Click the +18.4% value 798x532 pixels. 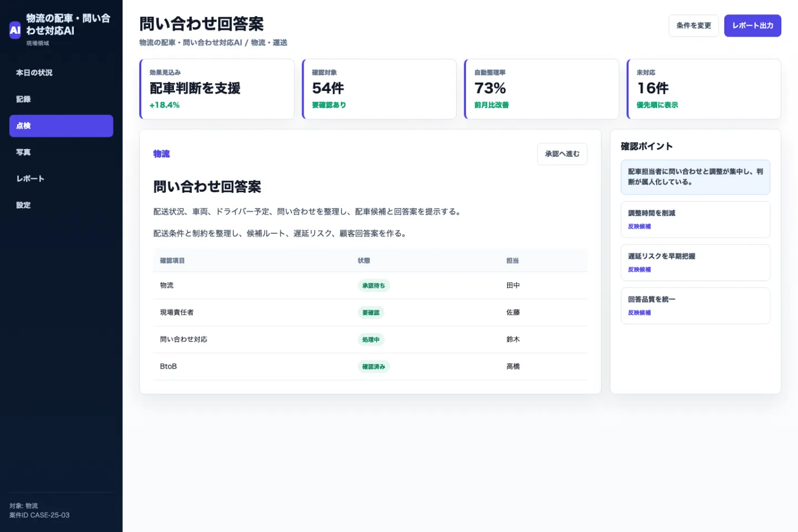(x=165, y=105)
